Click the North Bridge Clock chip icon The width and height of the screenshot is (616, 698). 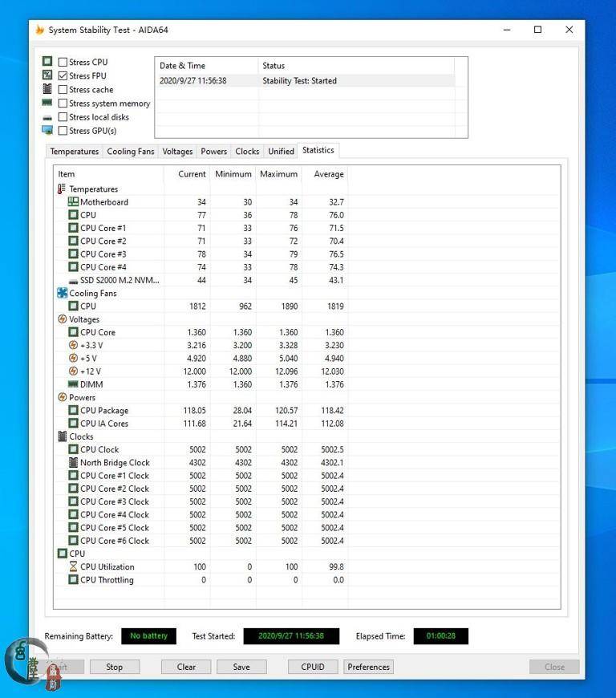[74, 462]
